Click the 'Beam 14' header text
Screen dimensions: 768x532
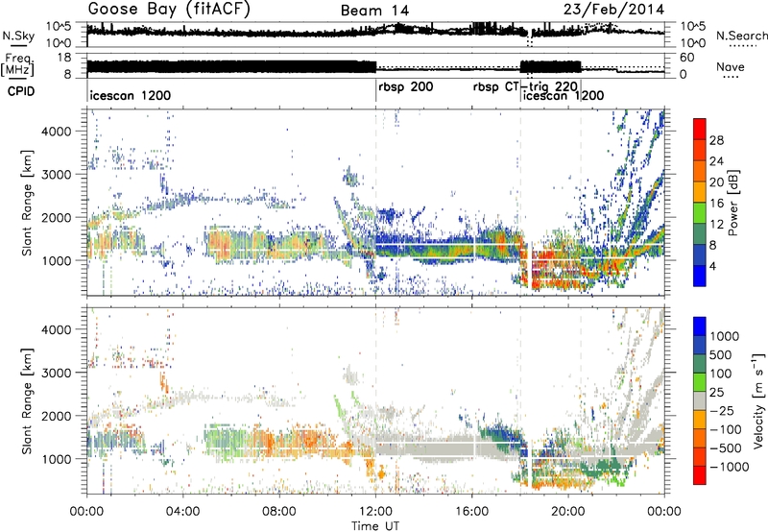(x=374, y=11)
